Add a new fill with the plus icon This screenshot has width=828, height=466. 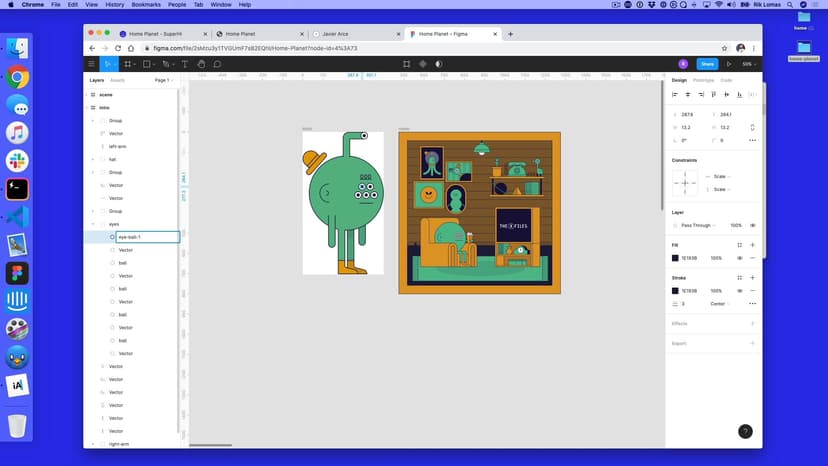752,245
